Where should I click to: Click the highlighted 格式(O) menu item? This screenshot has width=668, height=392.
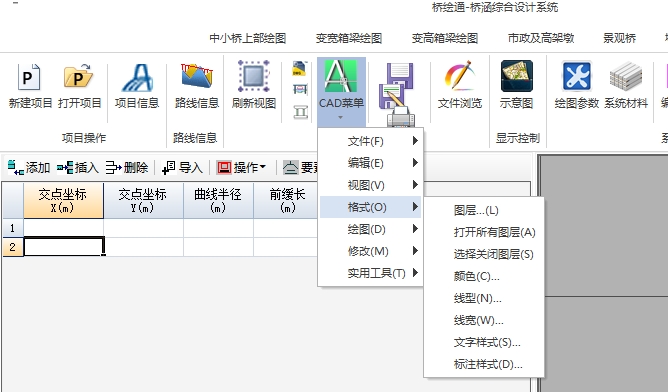371,207
